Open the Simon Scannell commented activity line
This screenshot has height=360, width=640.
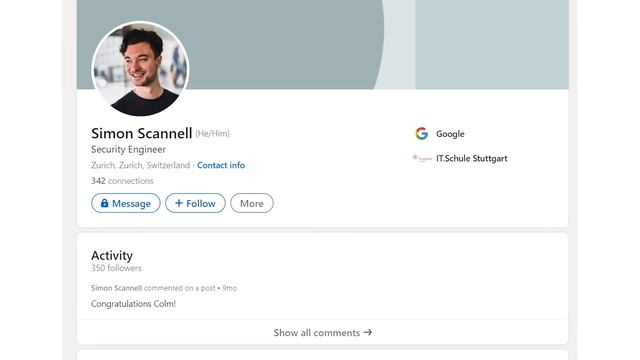(x=164, y=288)
